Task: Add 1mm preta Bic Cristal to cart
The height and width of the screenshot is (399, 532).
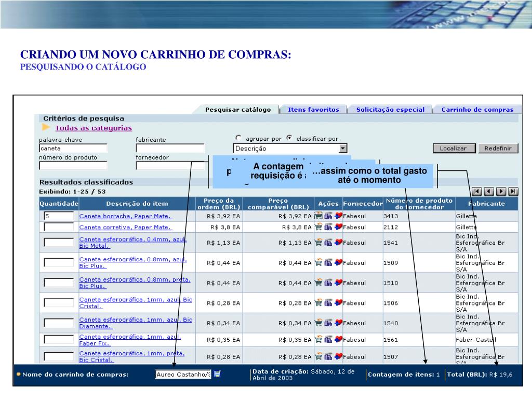Action: click(x=318, y=356)
